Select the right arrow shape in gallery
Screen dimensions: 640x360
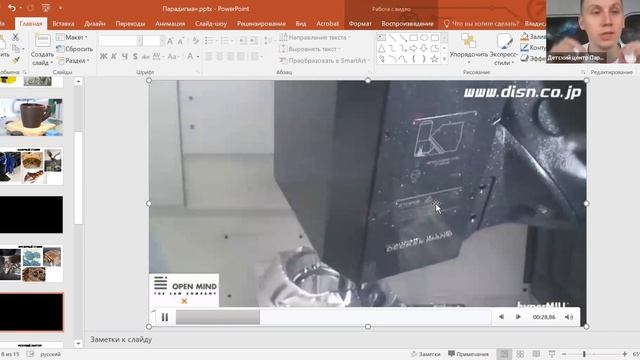413,49
